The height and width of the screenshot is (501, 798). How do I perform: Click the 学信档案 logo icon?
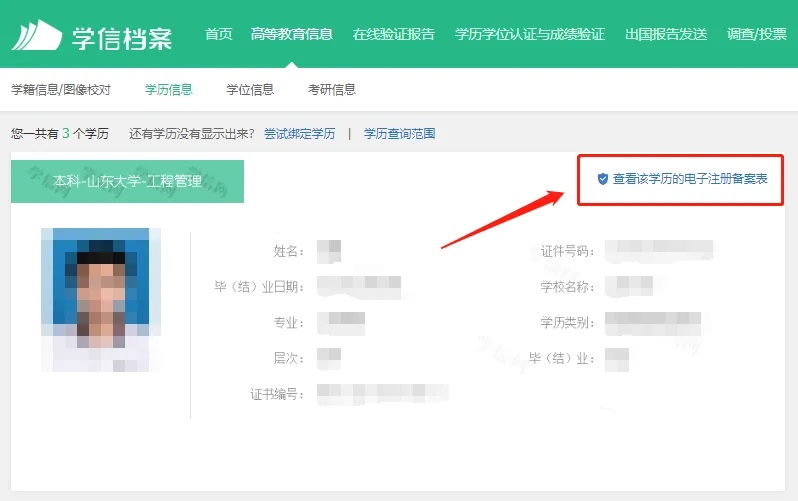[x=37, y=35]
